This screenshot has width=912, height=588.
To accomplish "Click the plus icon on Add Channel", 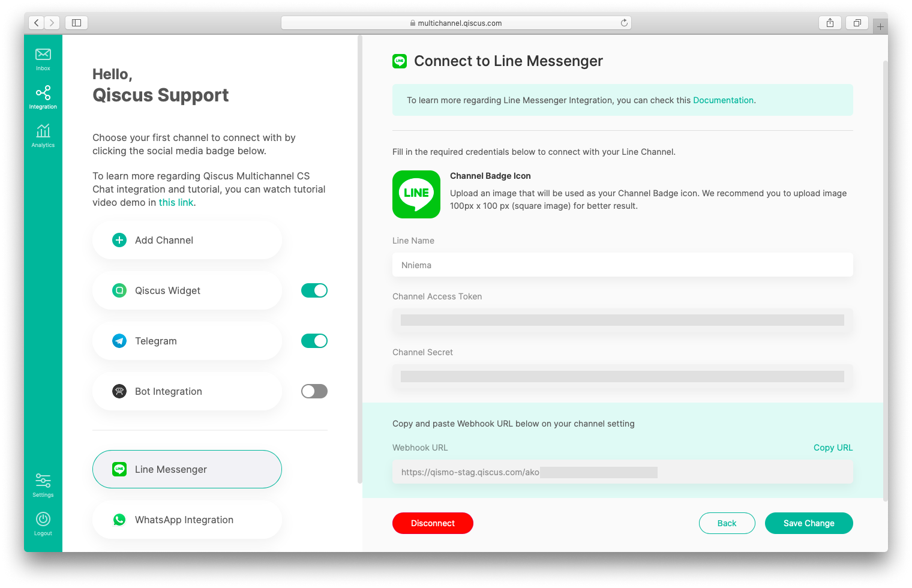I will [x=119, y=240].
